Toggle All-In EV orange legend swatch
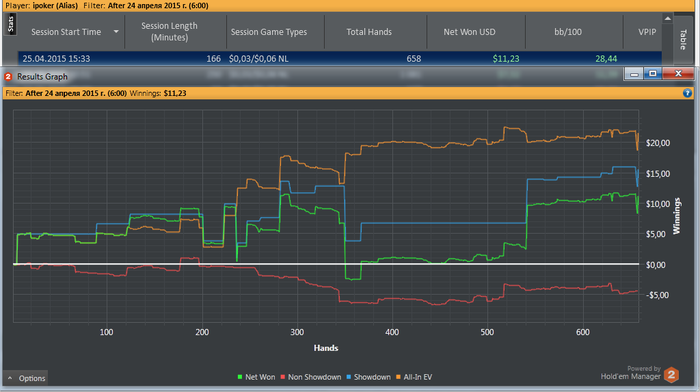Viewport: 700px width, 392px height. pyautogui.click(x=398, y=377)
